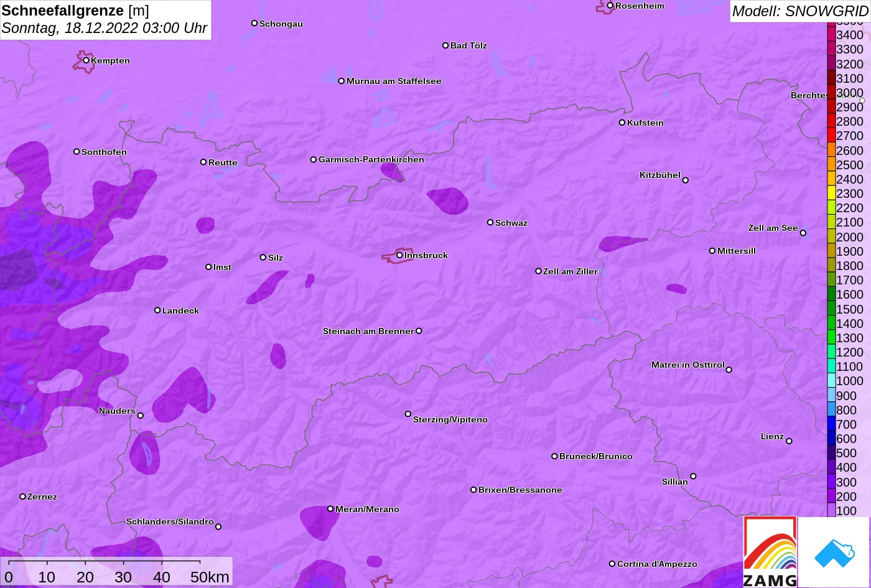
Task: Select the "Cortina d'Ampezzo" label
Action: pyautogui.click(x=657, y=564)
